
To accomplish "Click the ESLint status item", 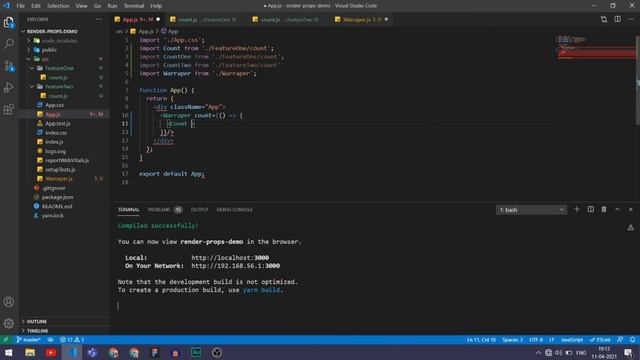I will click(x=600, y=340).
